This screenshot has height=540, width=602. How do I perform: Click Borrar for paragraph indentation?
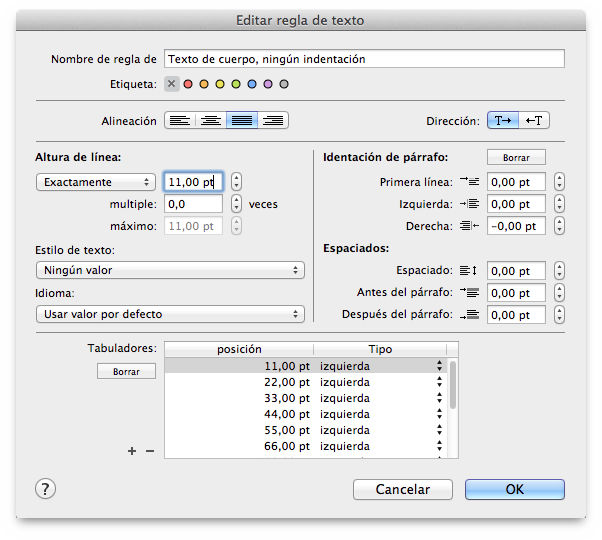pos(516,157)
